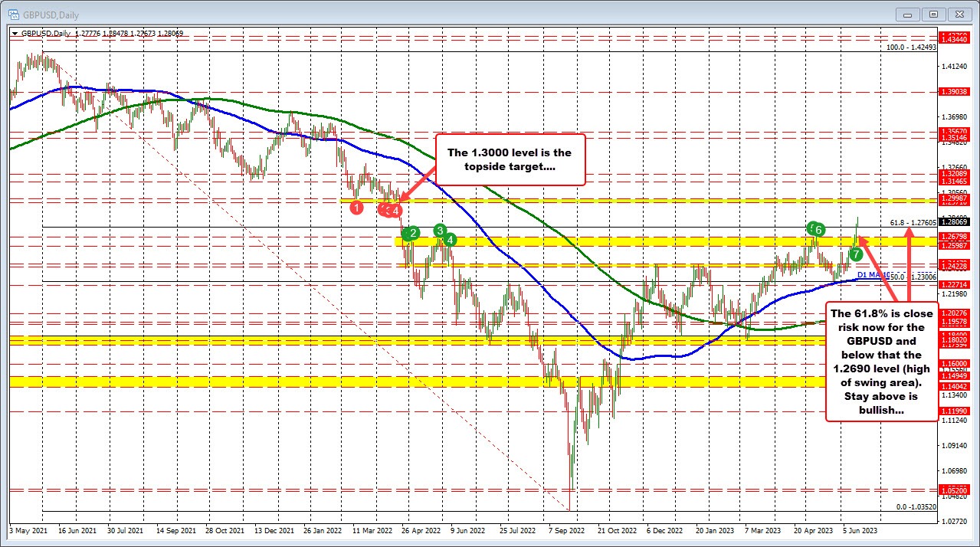Click the 5 Jun 2023 date label

tap(858, 529)
